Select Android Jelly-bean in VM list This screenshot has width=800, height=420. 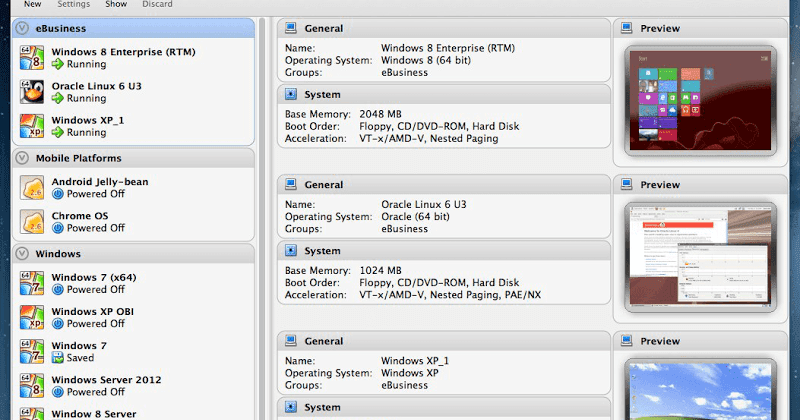[x=134, y=188]
